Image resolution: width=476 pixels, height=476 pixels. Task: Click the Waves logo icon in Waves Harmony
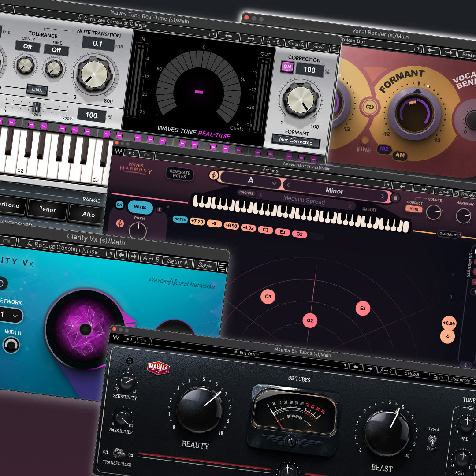tap(118, 151)
